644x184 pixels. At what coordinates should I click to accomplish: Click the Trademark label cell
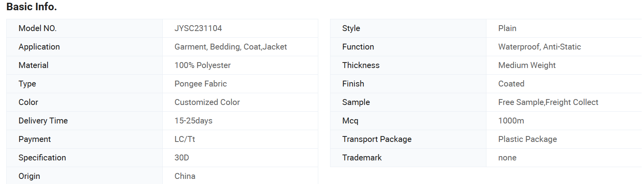408,158
